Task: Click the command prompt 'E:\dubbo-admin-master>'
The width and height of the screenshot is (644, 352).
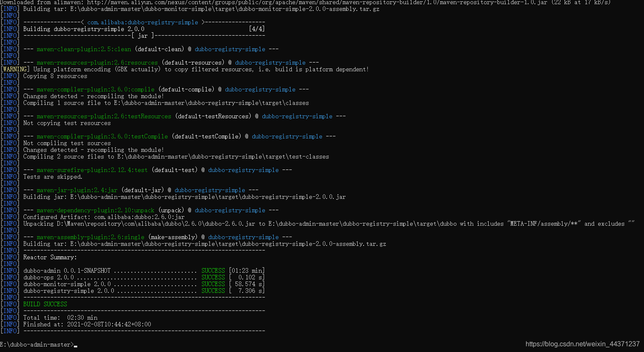Action: (x=37, y=344)
